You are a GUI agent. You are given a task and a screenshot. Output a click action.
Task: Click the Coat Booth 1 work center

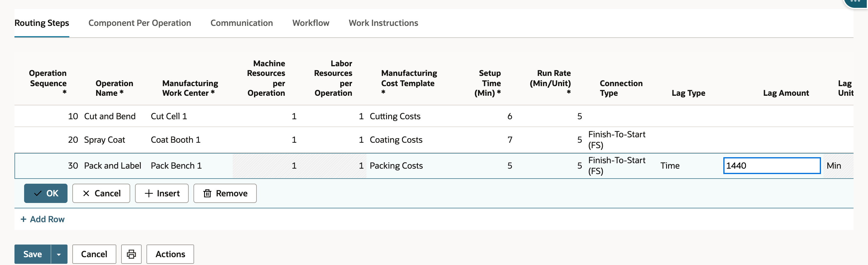(175, 140)
